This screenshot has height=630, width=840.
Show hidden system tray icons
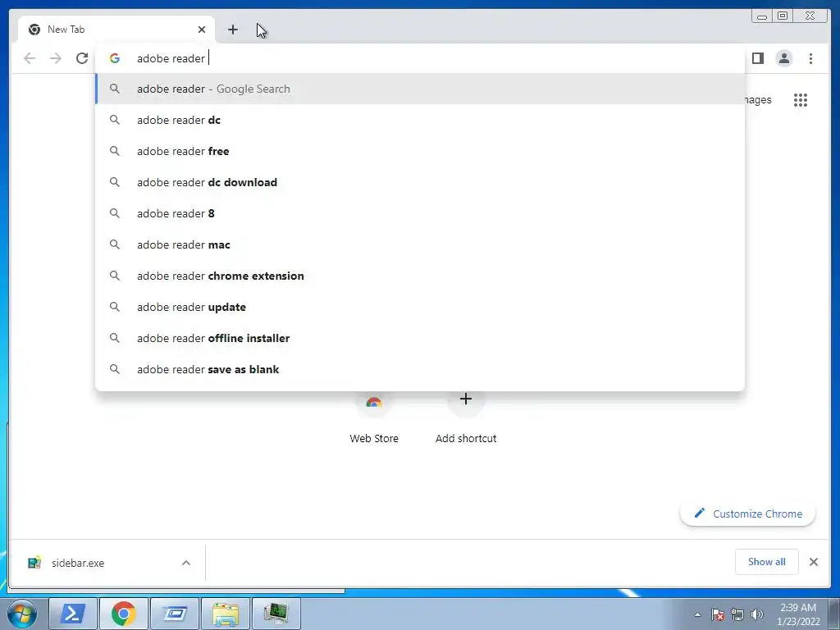click(697, 614)
